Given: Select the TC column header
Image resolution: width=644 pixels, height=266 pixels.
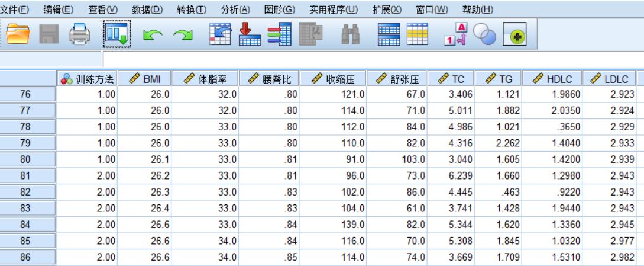Looking at the screenshot, I should click(x=451, y=79).
